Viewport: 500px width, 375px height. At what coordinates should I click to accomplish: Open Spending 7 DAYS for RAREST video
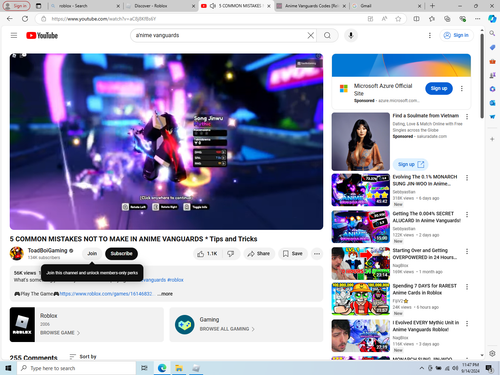(361, 299)
